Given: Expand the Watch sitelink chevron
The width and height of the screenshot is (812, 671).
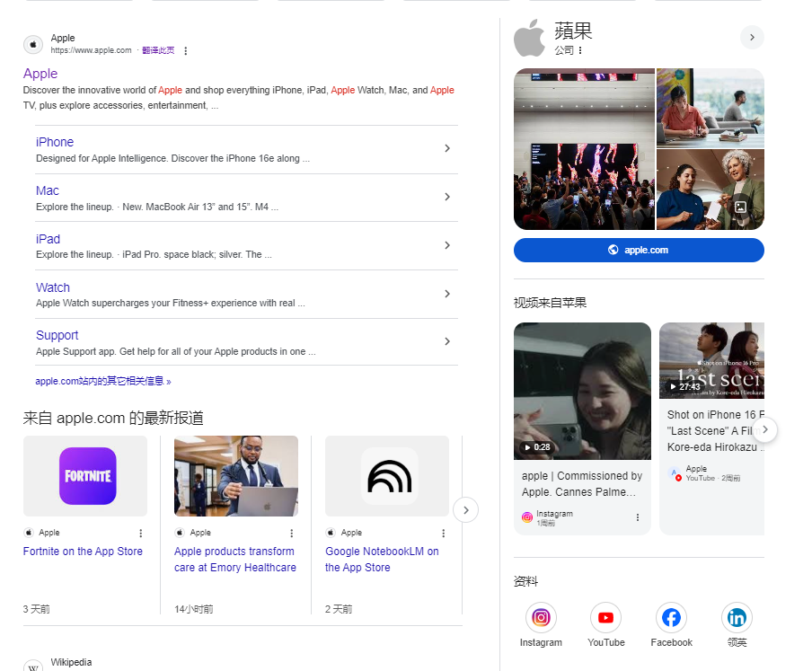Looking at the screenshot, I should tap(447, 294).
